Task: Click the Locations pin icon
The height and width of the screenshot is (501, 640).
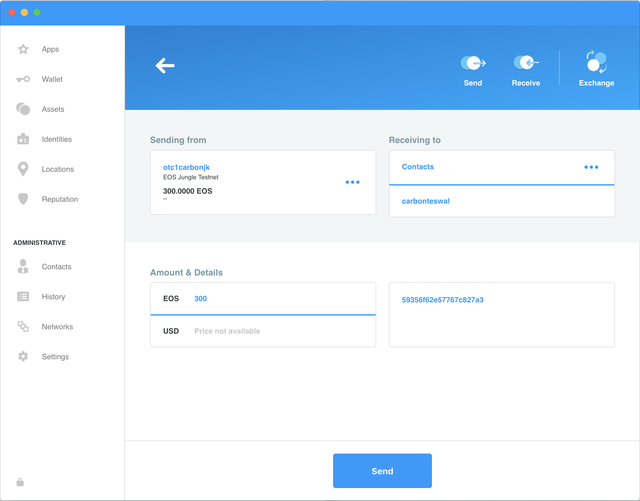Action: tap(23, 169)
